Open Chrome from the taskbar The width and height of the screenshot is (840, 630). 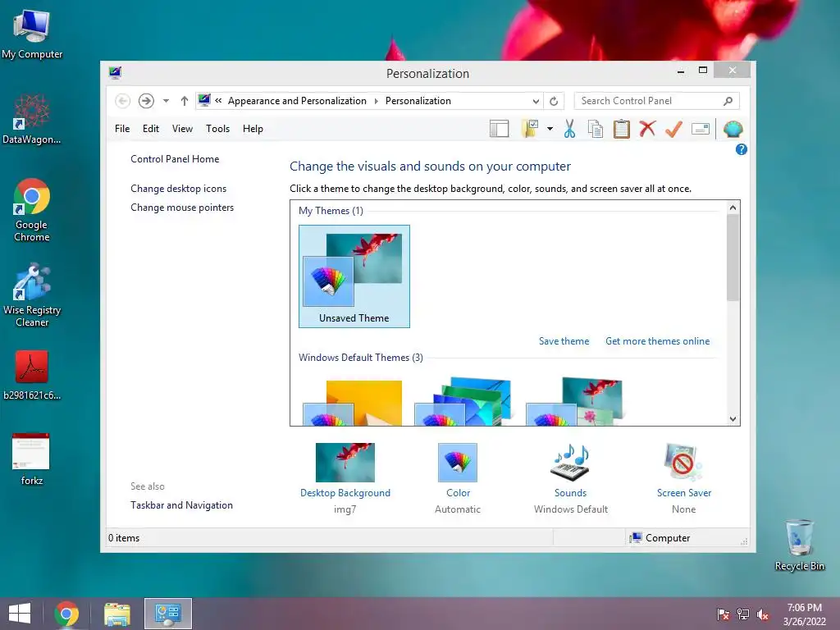66,614
